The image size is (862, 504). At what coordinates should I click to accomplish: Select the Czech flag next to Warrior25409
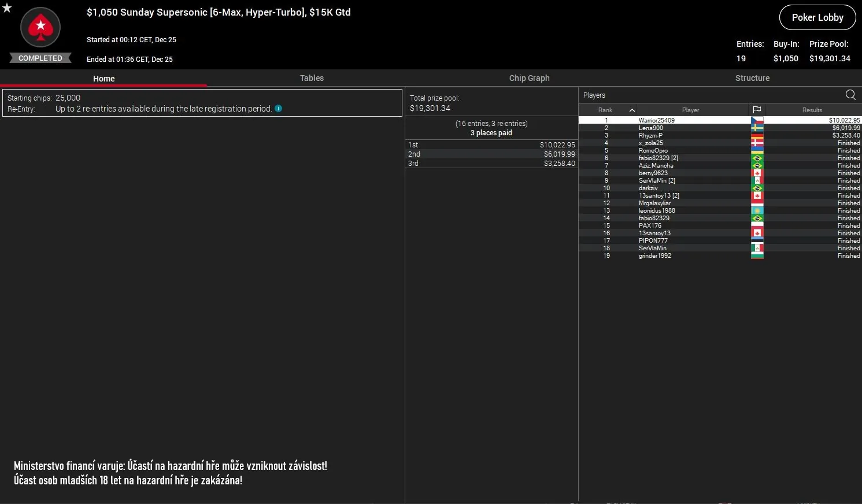[x=757, y=120]
